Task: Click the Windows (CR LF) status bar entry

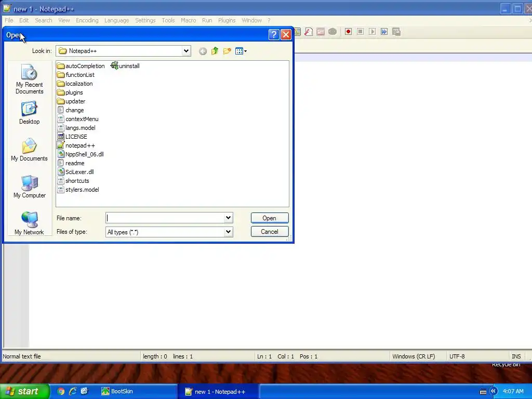Action: (414, 356)
